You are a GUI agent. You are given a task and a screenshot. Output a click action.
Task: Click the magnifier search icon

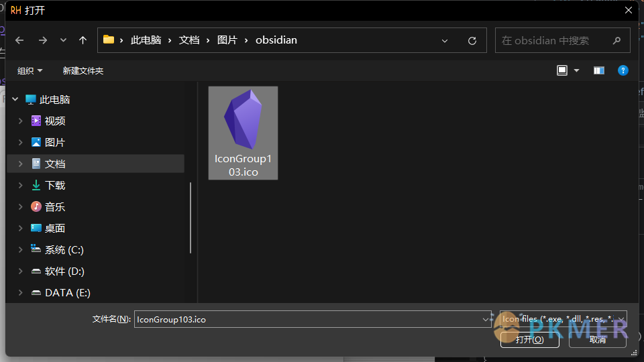coord(616,40)
